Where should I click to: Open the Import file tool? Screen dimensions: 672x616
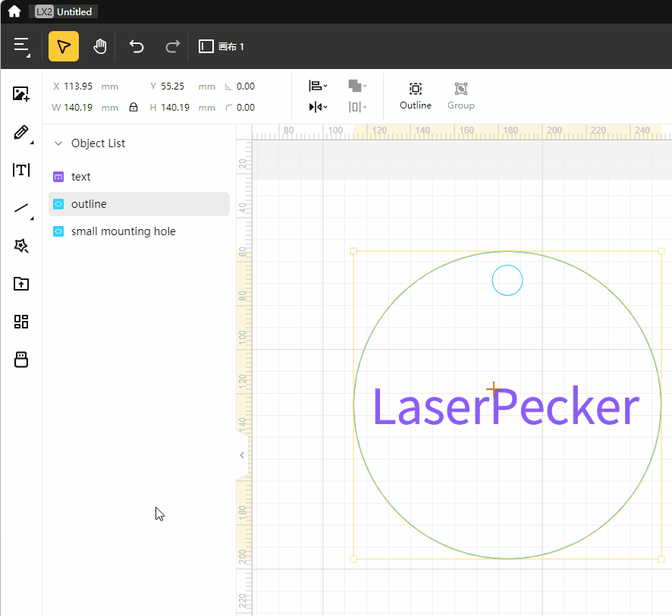[x=21, y=284]
